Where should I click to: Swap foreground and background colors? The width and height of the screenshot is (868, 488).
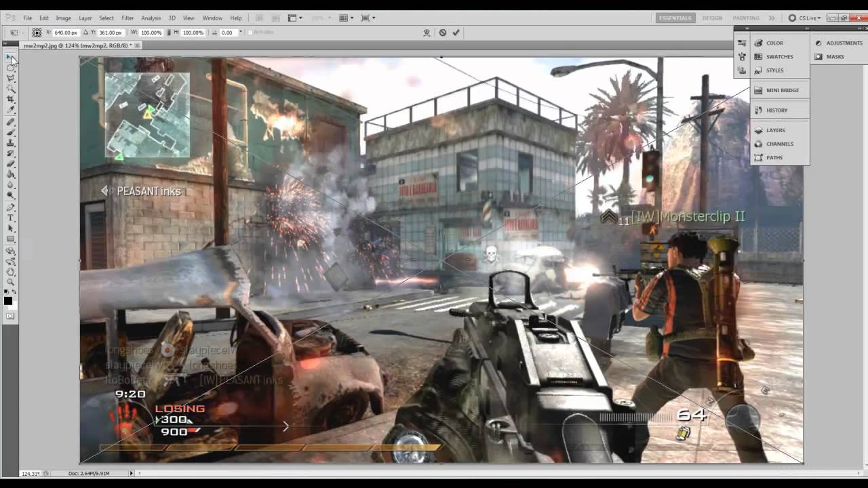coord(14,291)
